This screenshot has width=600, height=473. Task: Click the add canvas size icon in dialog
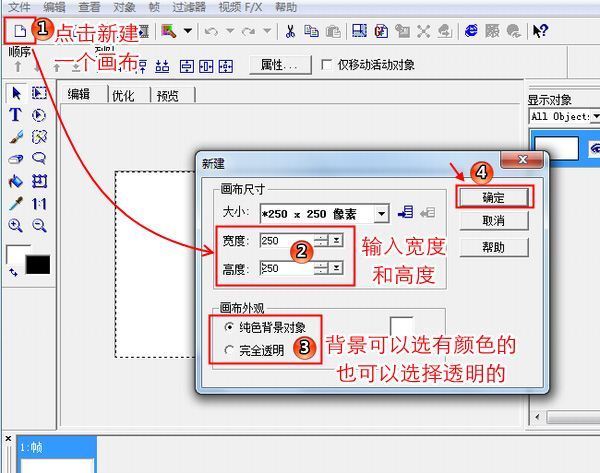(405, 212)
